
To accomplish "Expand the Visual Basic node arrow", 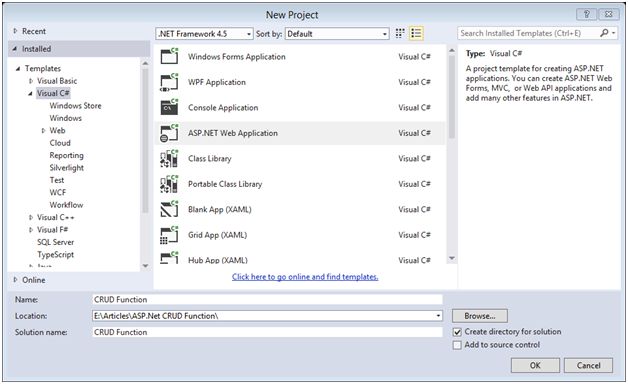I will (31, 81).
